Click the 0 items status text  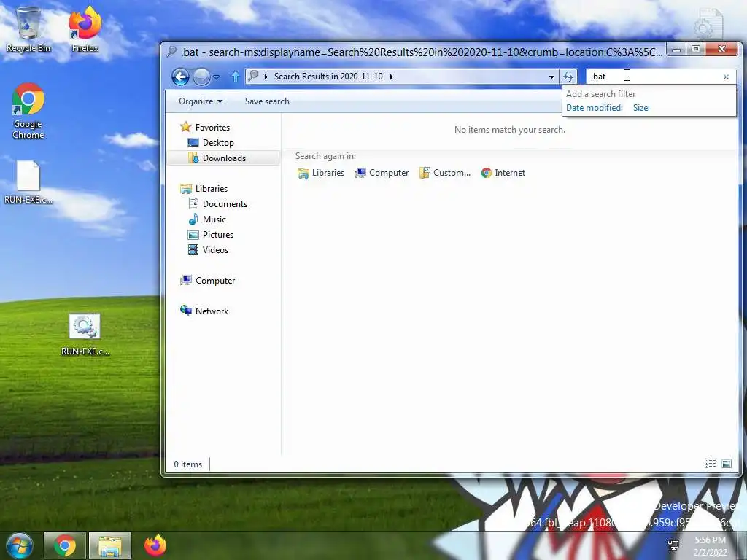187,464
